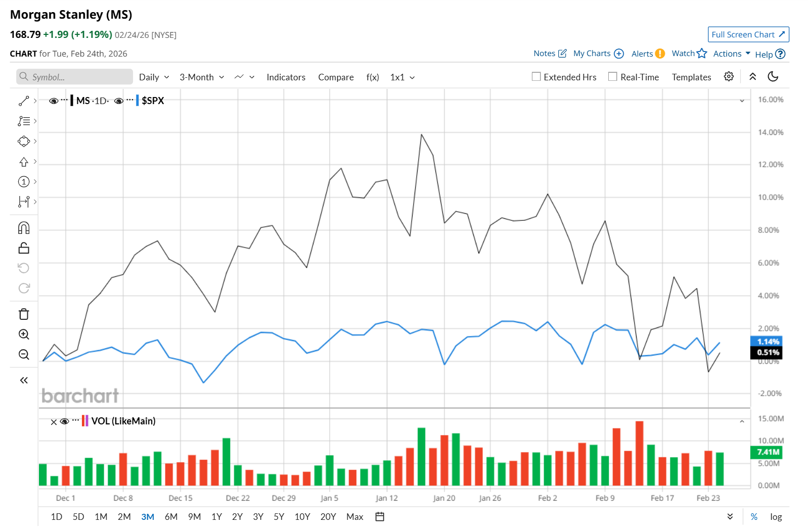Screen dimensions: 808x532
Task: Click the Symbol search field
Action: click(x=74, y=77)
